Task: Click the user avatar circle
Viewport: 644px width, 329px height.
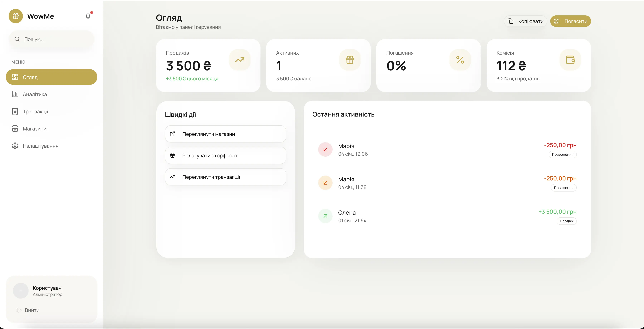Action: pos(21,291)
